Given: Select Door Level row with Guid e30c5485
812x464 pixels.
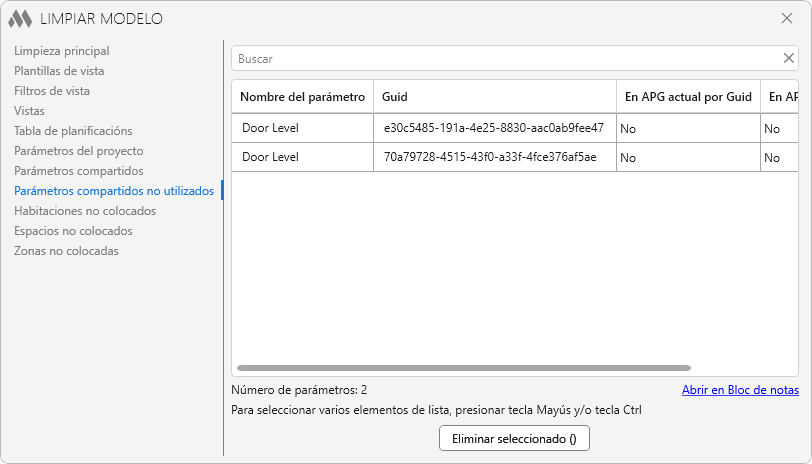Looking at the screenshot, I should click(302, 128).
